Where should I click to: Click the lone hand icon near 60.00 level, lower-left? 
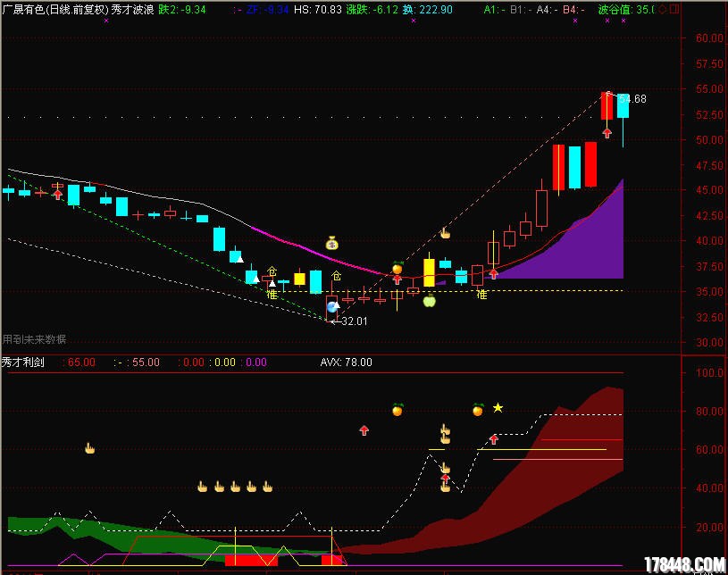point(89,448)
